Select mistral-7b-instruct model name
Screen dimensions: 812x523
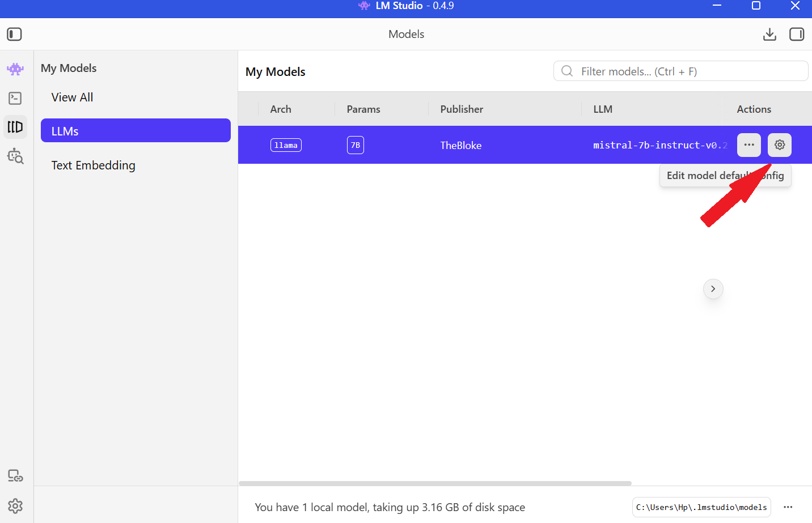(660, 145)
